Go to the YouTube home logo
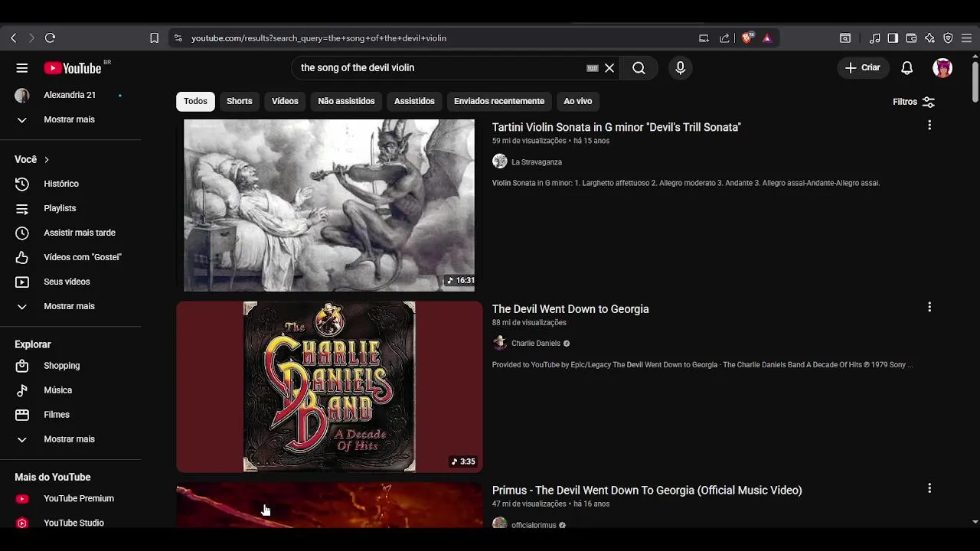The image size is (980, 551). tap(73, 68)
